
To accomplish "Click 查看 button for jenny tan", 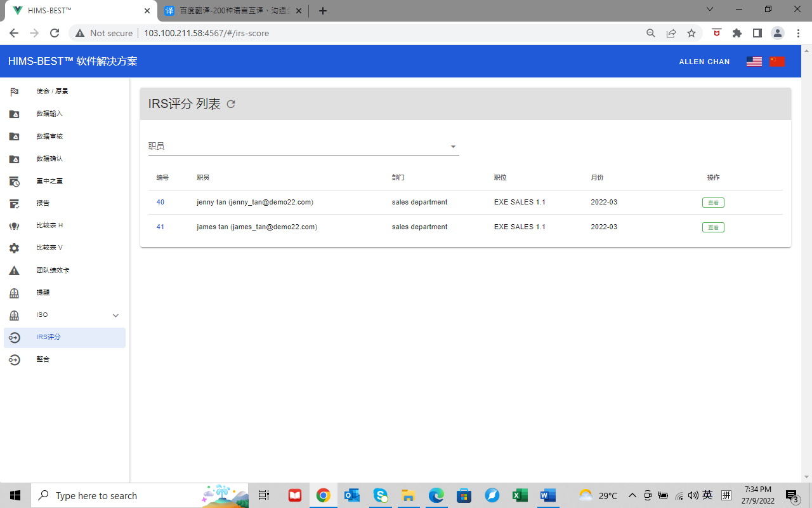I will tap(713, 203).
